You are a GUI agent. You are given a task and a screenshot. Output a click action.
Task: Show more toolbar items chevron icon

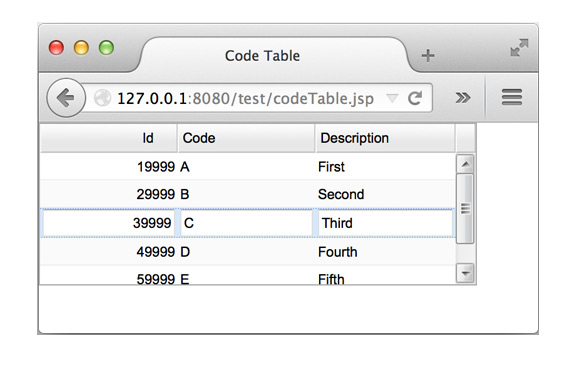coord(462,98)
